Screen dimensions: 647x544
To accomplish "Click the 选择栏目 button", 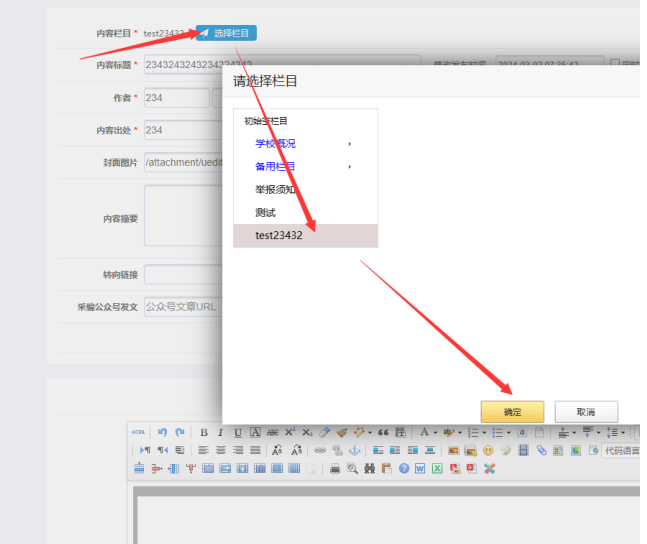I will [226, 33].
